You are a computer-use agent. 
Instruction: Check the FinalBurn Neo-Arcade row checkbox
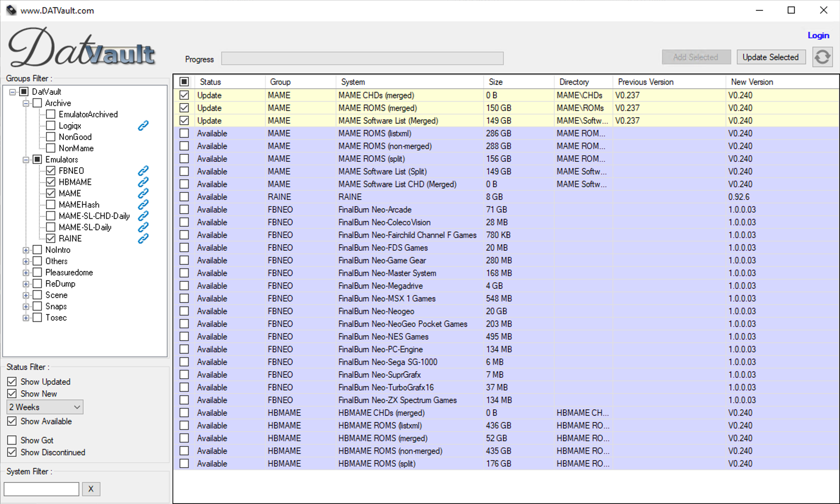(x=184, y=210)
